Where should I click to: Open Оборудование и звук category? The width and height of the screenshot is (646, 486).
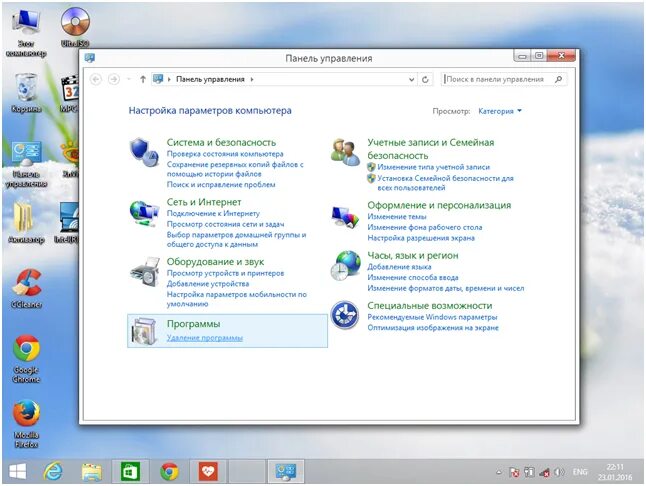coord(215,262)
